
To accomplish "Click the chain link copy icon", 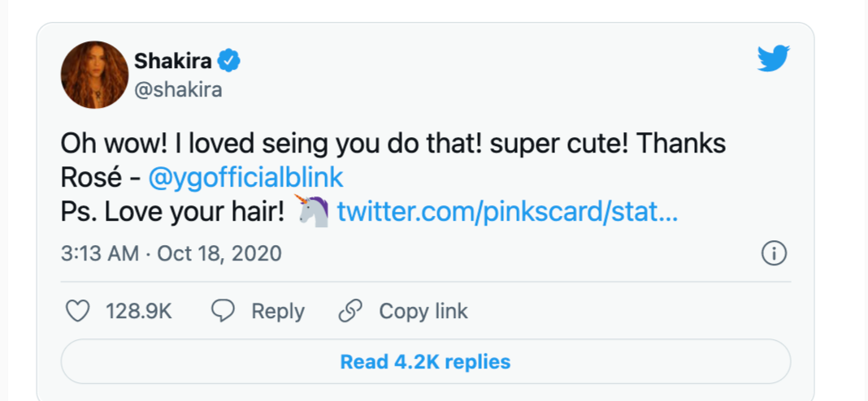I will pos(350,312).
